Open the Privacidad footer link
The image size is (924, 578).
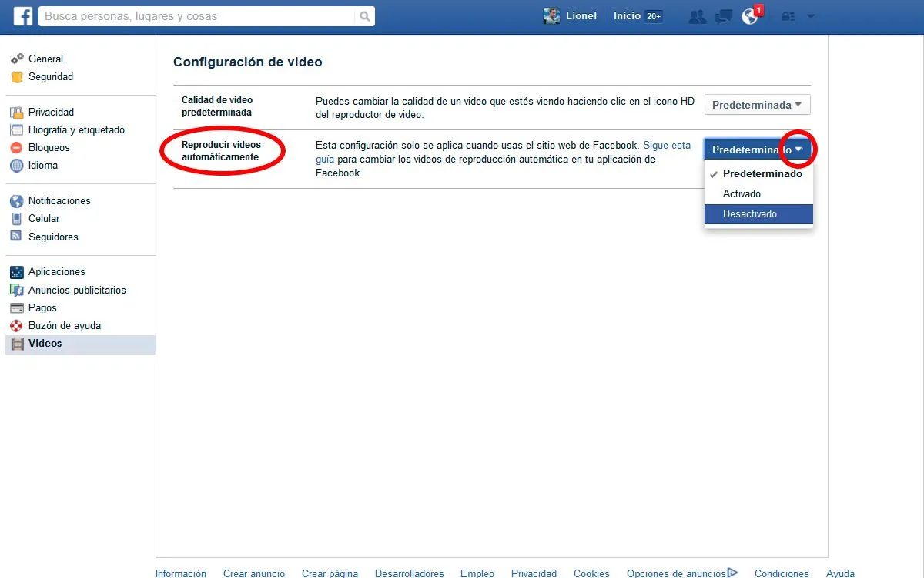(534, 573)
